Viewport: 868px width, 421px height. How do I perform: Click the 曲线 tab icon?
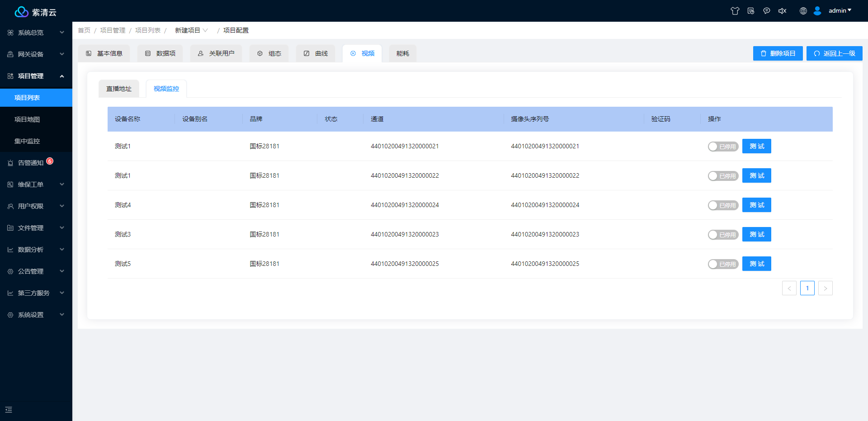[307, 53]
